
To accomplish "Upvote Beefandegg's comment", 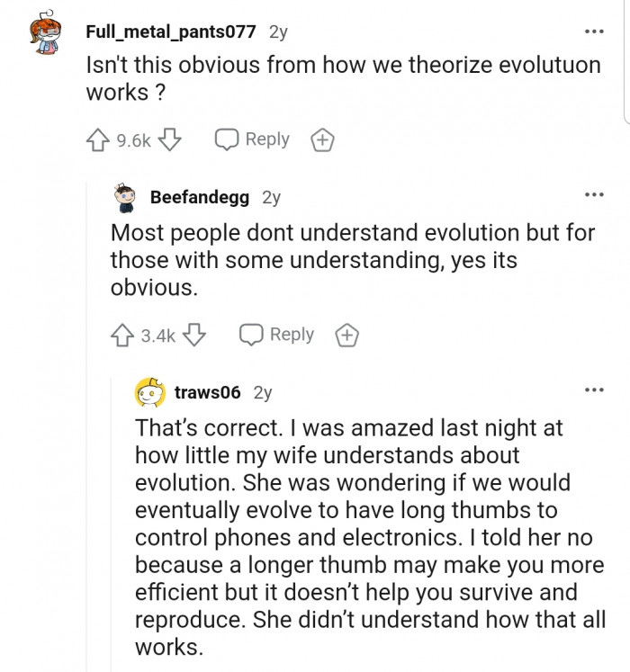I will coord(123,336).
